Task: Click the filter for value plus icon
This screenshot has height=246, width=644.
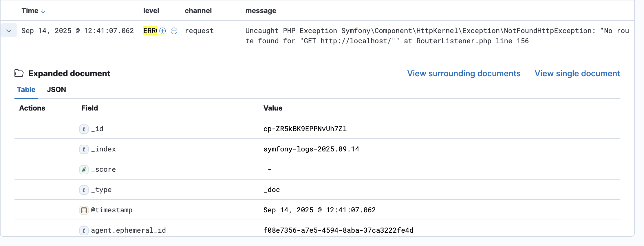Action: point(163,31)
